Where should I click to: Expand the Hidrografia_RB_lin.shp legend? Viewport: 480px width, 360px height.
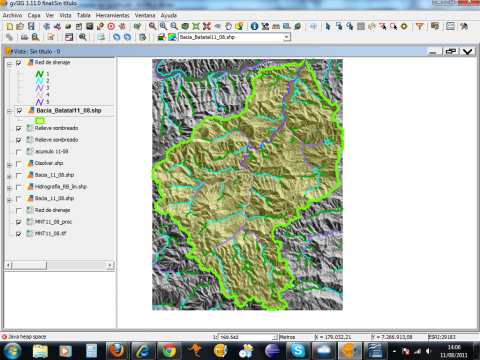[9, 188]
